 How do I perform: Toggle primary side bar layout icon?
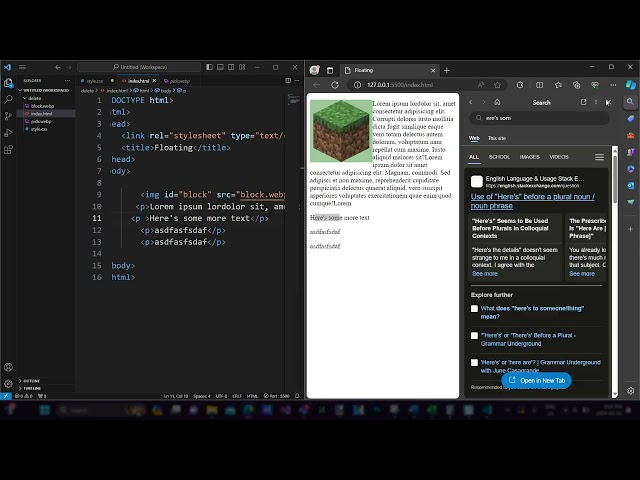(x=209, y=67)
